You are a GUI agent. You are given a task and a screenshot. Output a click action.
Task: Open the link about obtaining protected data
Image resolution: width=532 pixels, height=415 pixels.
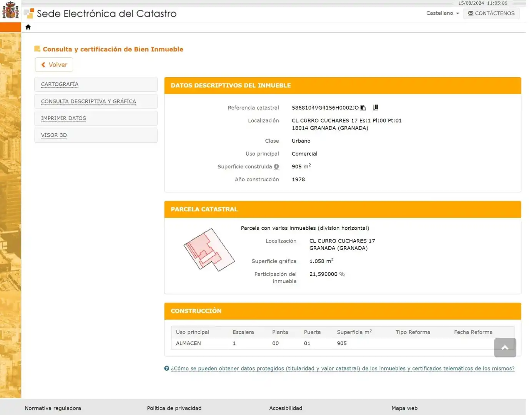point(342,368)
